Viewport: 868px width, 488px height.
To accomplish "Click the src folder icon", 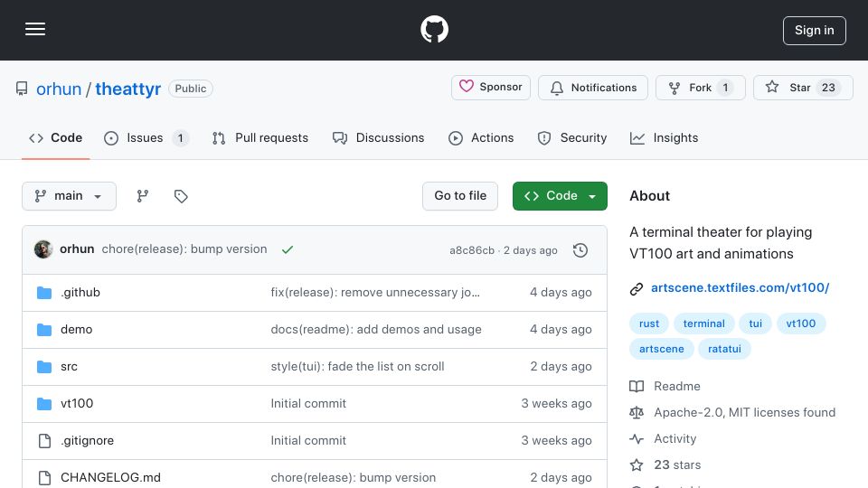I will (44, 367).
